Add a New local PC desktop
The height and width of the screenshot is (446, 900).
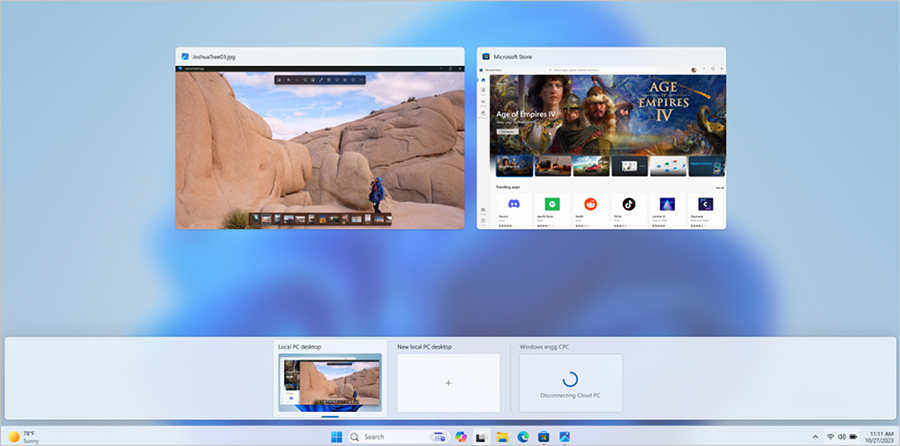(448, 382)
